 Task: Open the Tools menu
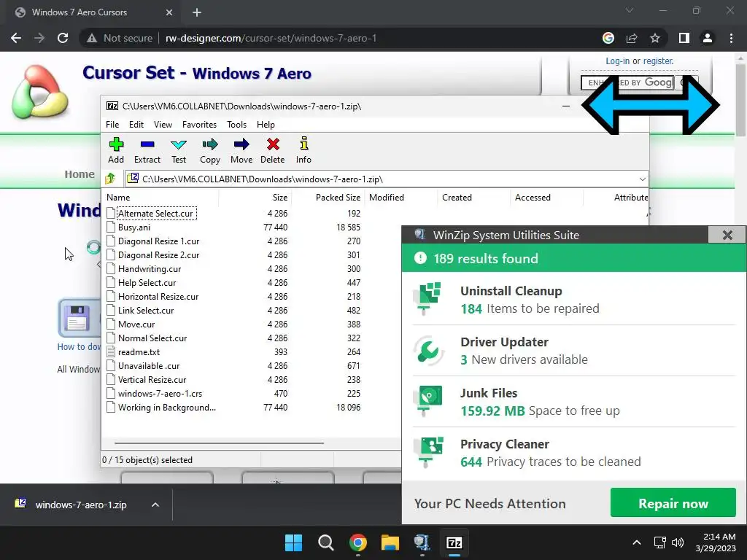pos(237,124)
